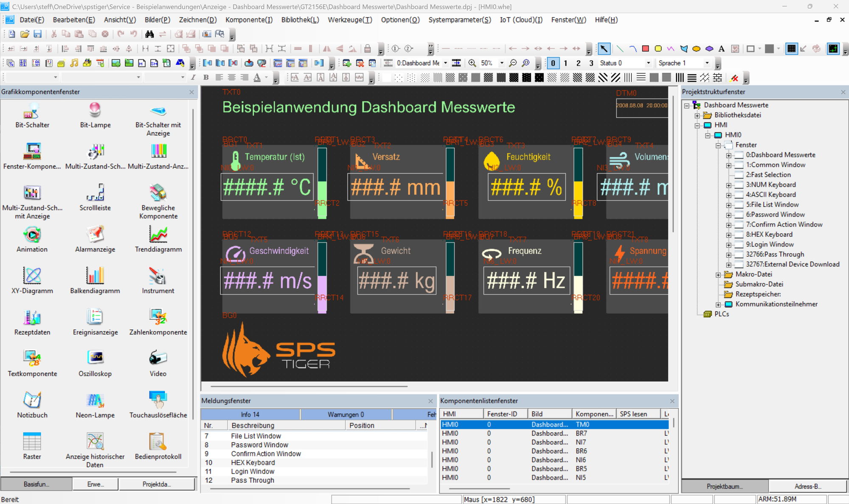Toggle bold text formatting
This screenshot has height=504, width=849.
click(205, 78)
